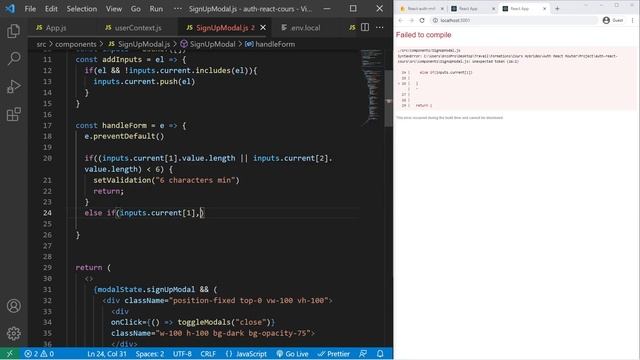Open the Search view in activity bar
The width and height of the screenshot is (640, 360).
(13, 59)
